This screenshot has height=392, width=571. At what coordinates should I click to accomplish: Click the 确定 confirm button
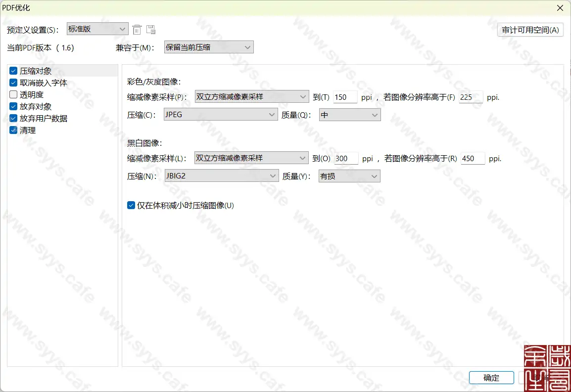pos(491,377)
